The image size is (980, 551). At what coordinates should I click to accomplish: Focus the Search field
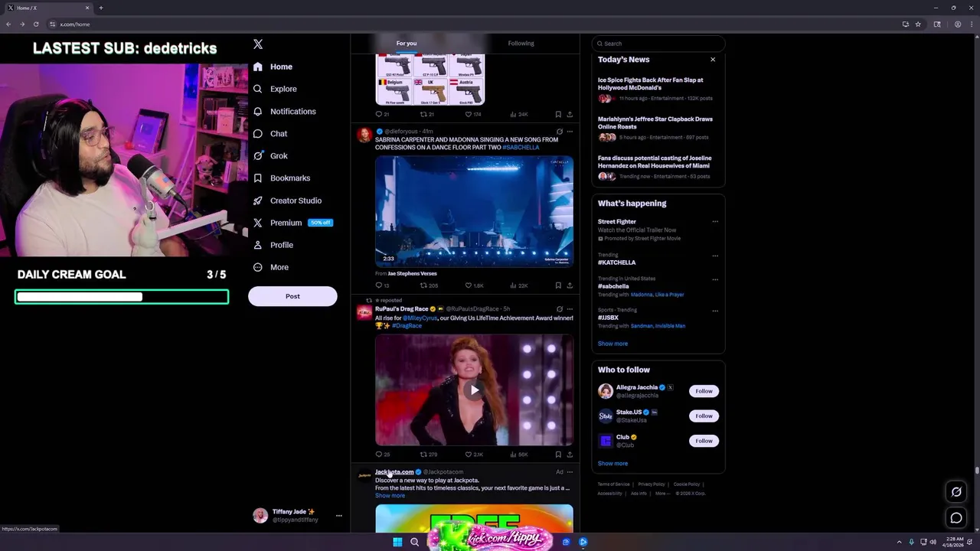[658, 44]
